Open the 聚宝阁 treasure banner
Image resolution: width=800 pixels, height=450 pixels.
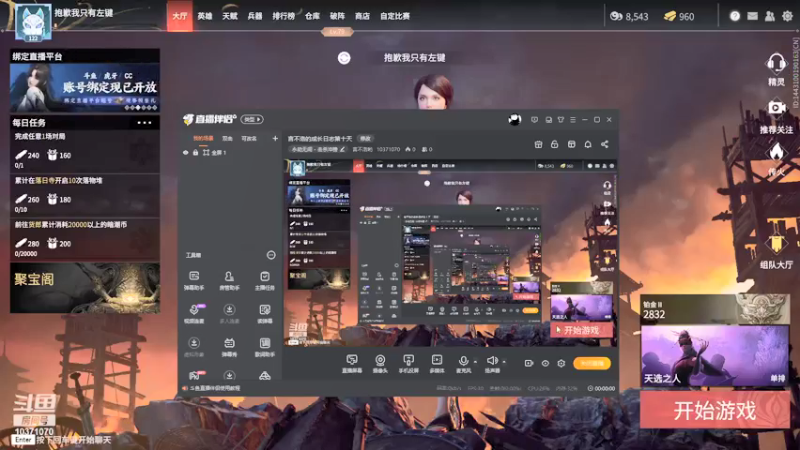pos(85,288)
